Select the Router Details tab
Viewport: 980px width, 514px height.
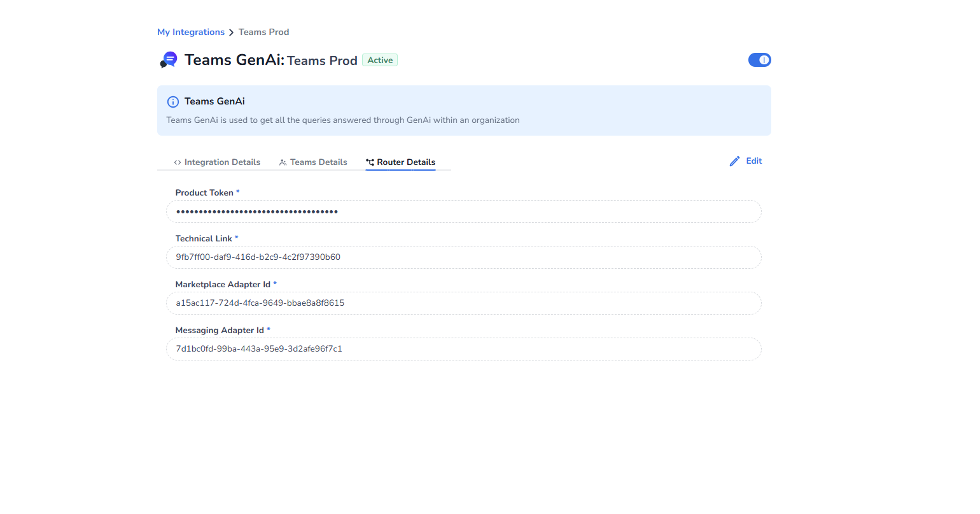[x=401, y=162]
